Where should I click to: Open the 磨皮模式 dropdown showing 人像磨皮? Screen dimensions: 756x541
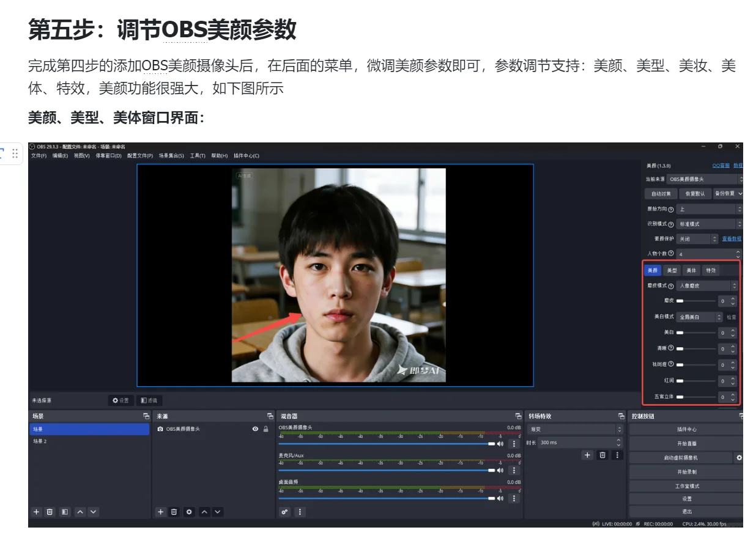point(708,286)
